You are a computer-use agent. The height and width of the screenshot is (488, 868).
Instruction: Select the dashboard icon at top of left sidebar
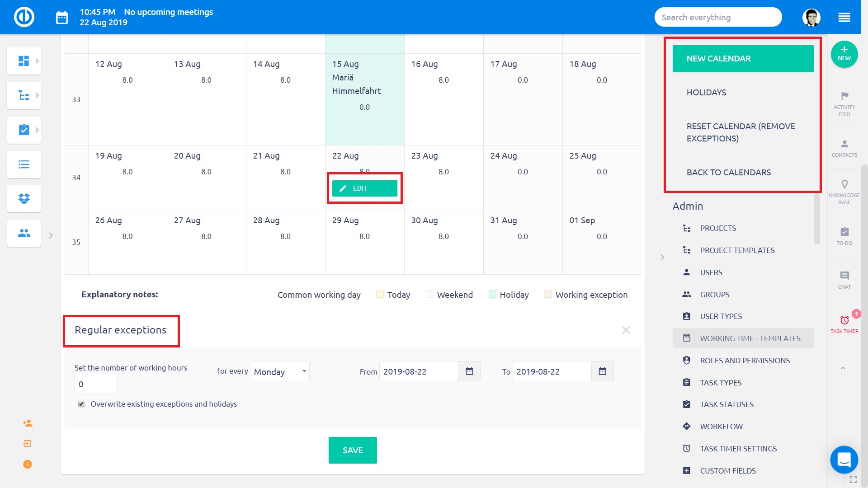[x=24, y=61]
